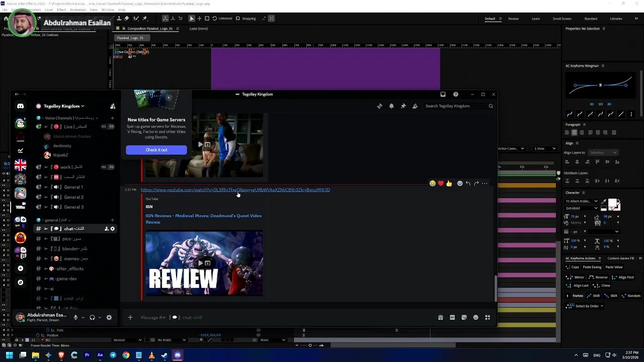Viewport: 644px width, 362px height.
Task: Attach file plus button in message bar
Action: (130, 317)
